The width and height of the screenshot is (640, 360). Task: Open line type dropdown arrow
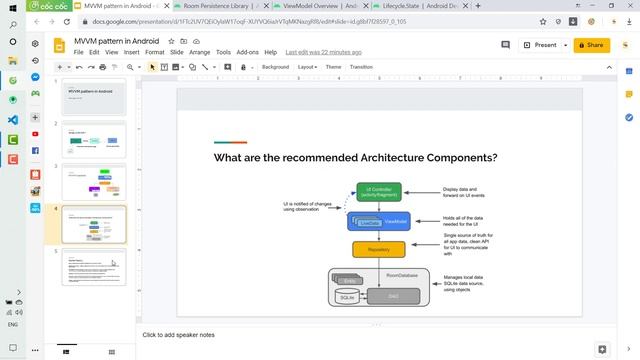(214, 67)
